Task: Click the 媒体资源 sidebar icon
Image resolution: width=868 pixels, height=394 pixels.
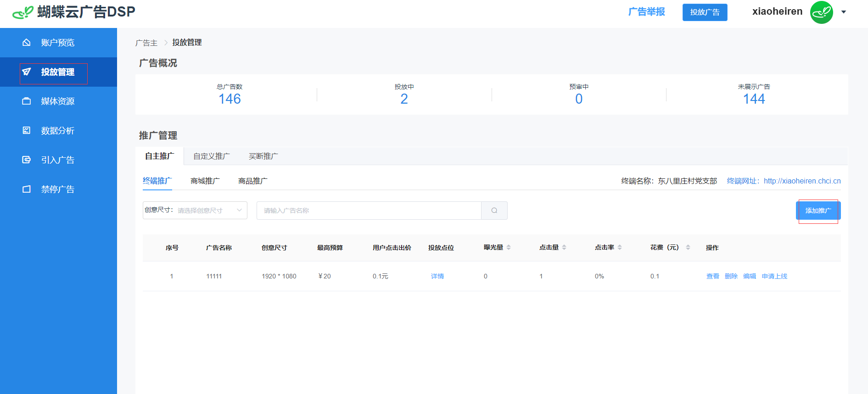Action: point(27,101)
